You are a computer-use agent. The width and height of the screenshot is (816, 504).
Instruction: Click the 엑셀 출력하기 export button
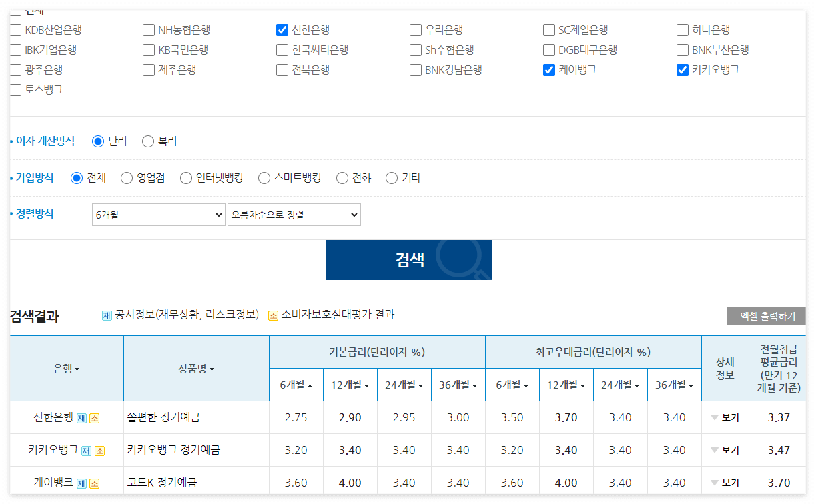point(766,316)
